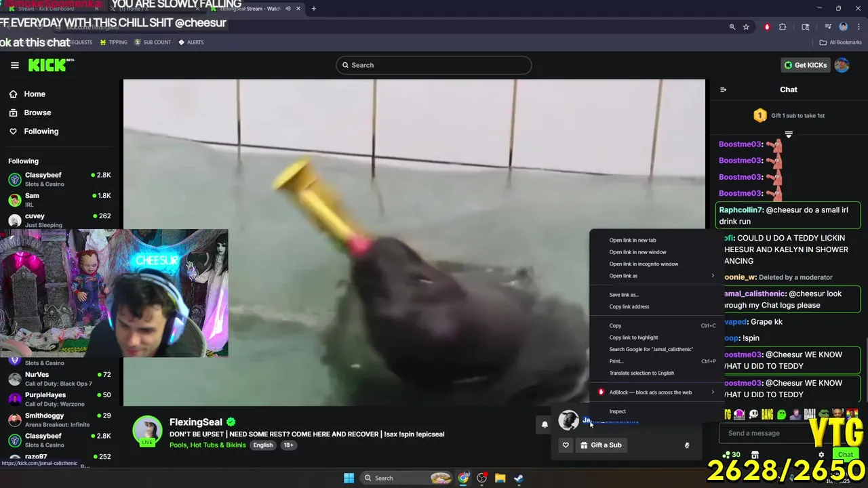Click the green Chat send button
This screenshot has width=868, height=488.
[845, 455]
